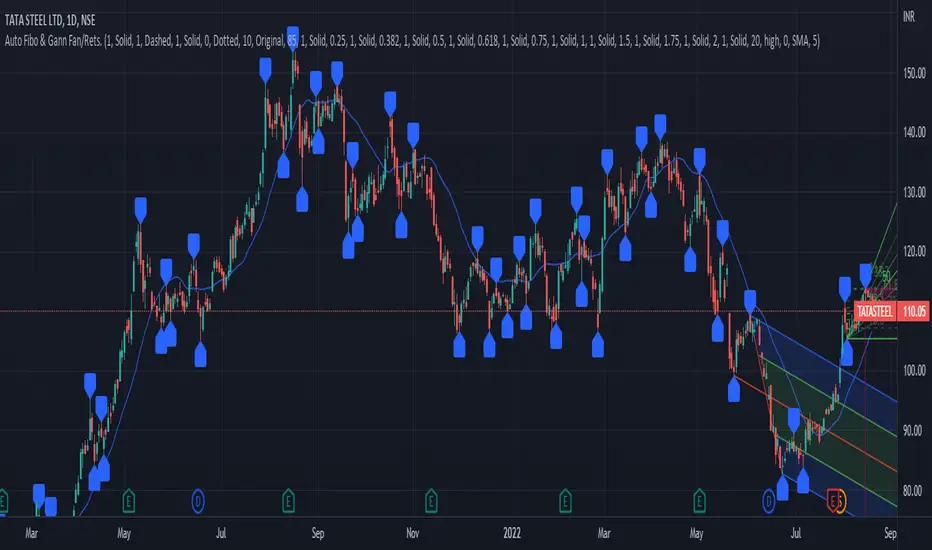932x550 pixels.
Task: Click the May label left of Jul 2022
Action: tap(697, 533)
